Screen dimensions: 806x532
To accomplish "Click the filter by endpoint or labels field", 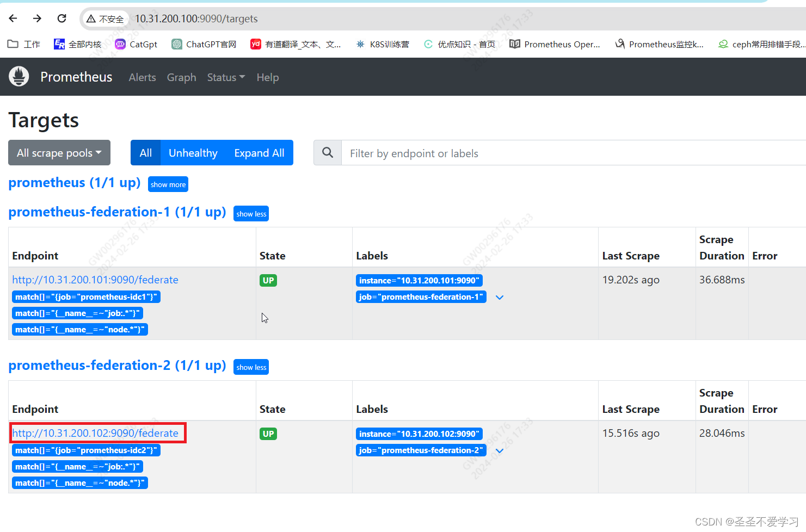I will (x=574, y=153).
